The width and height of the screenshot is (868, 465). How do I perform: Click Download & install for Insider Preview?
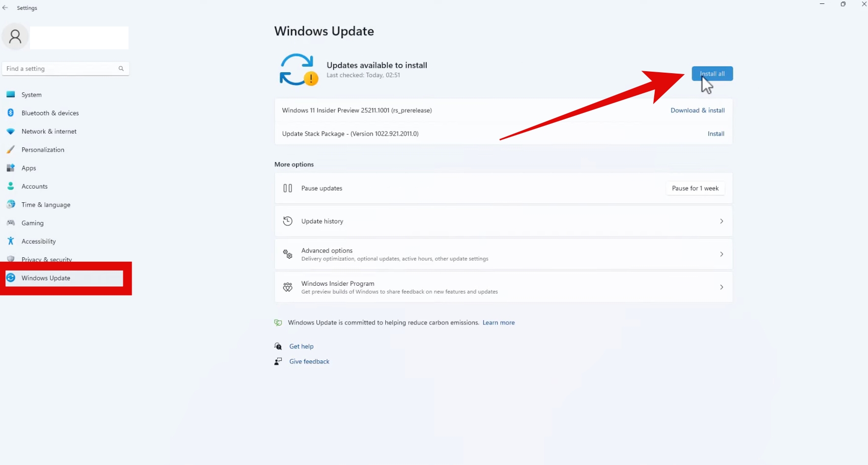pyautogui.click(x=697, y=110)
